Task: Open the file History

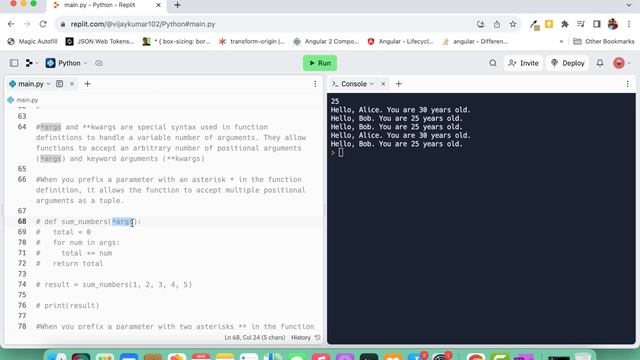Action: tap(305, 338)
